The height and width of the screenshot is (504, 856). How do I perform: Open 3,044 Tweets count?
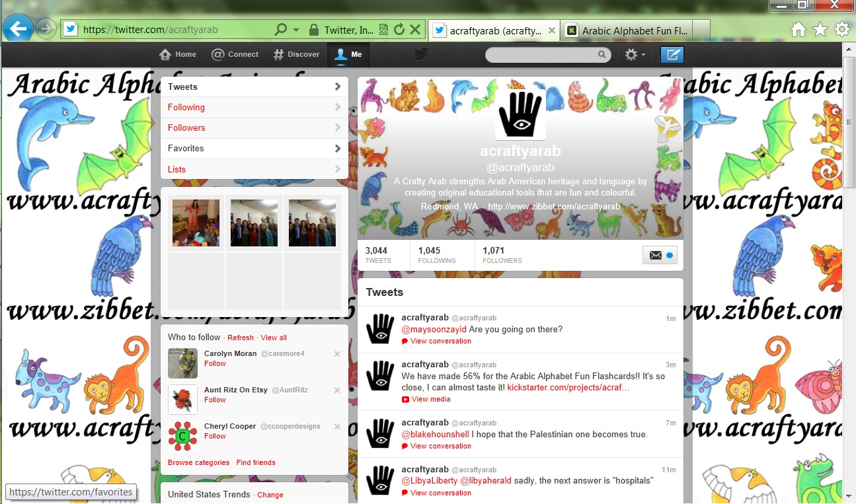point(378,255)
